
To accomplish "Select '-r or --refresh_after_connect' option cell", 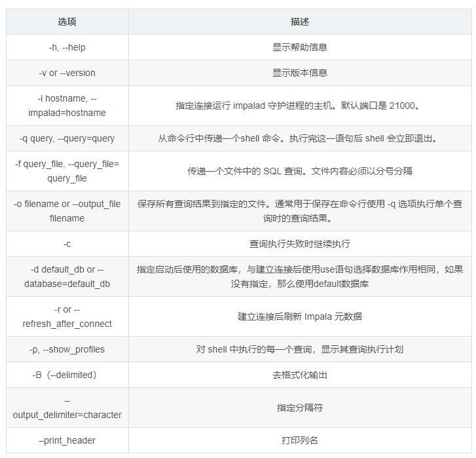I will coord(67,316).
